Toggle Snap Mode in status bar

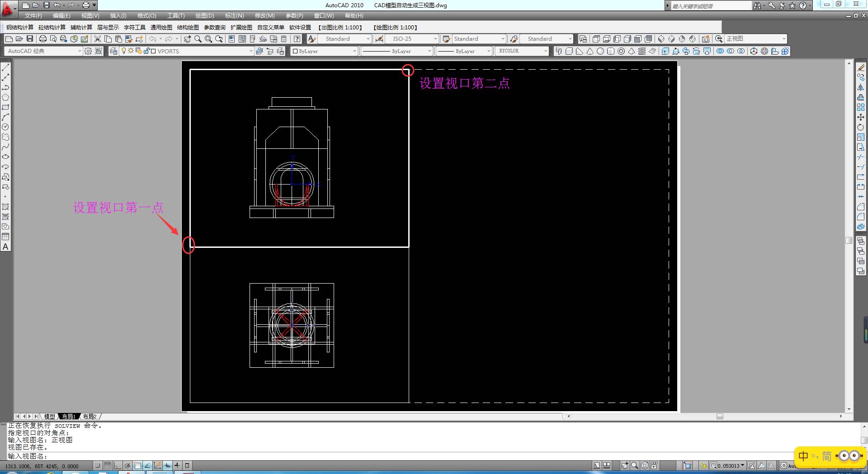pyautogui.click(x=98, y=465)
